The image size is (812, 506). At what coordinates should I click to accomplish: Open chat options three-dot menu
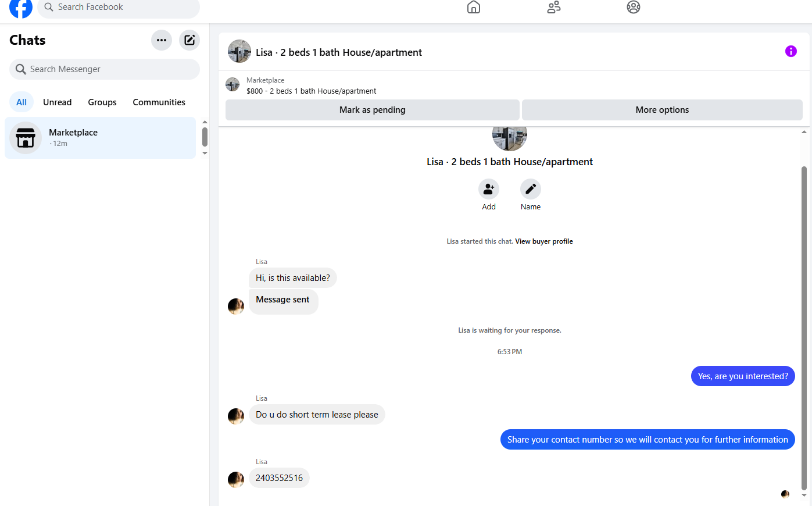tap(162, 40)
